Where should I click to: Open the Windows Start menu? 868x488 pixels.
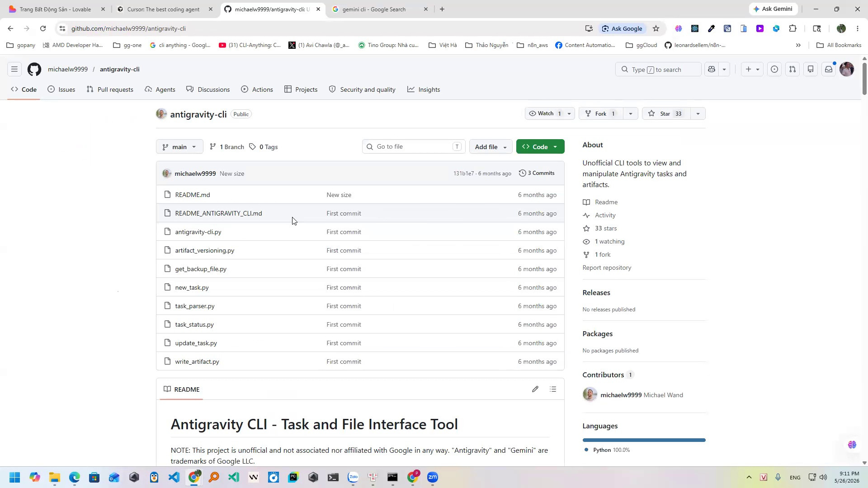[14, 478]
